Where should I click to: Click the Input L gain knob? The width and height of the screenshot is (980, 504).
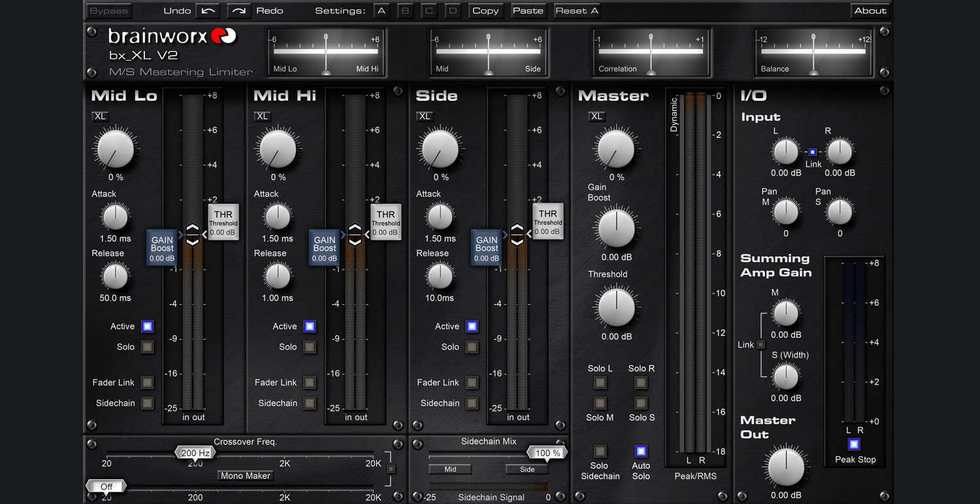[x=786, y=152]
